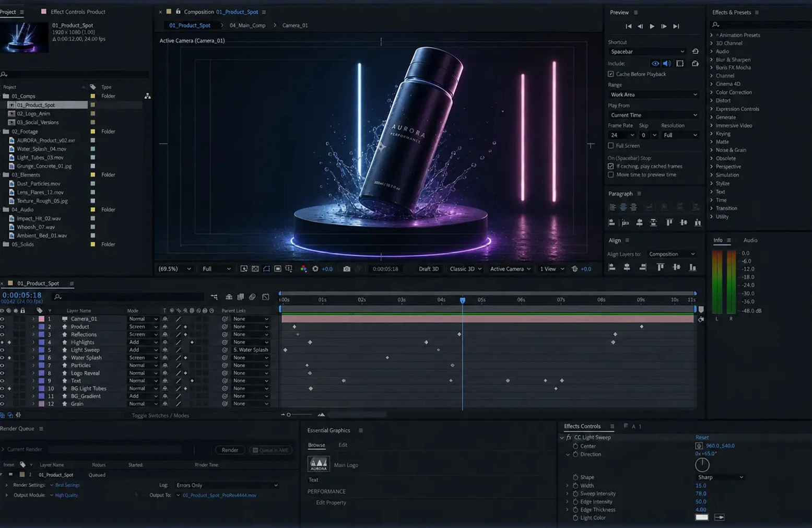Toggle audio speaker icon in Preview Include row
812x528 pixels.
point(667,64)
